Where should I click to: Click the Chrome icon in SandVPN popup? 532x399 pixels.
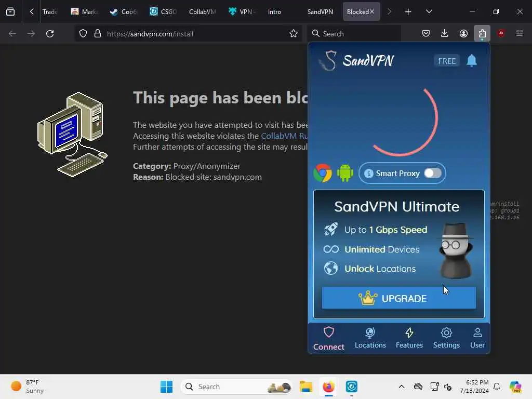pyautogui.click(x=322, y=173)
